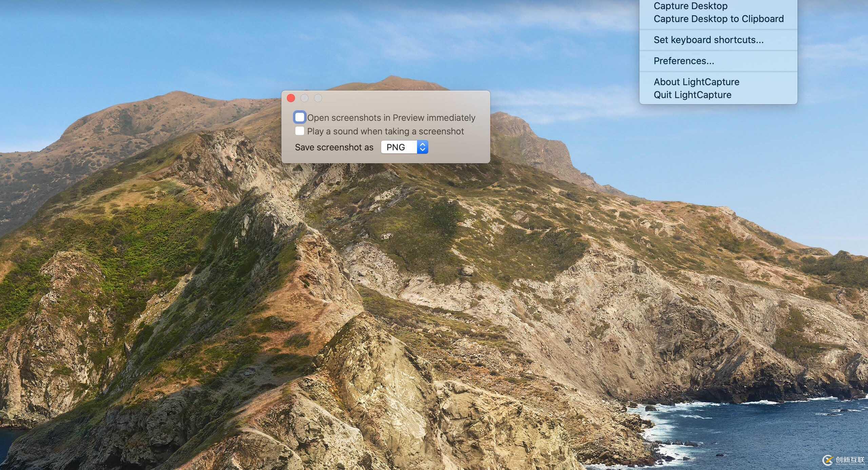Image resolution: width=868 pixels, height=470 pixels.
Task: Click the PNG stepper down arrow
Action: (x=423, y=149)
